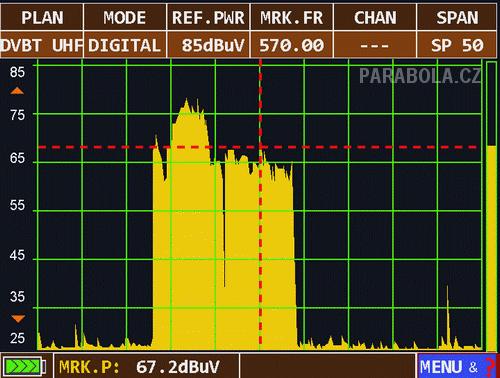This screenshot has height=378, width=500.
Task: Select the SPAN header cell
Action: [x=457, y=17]
